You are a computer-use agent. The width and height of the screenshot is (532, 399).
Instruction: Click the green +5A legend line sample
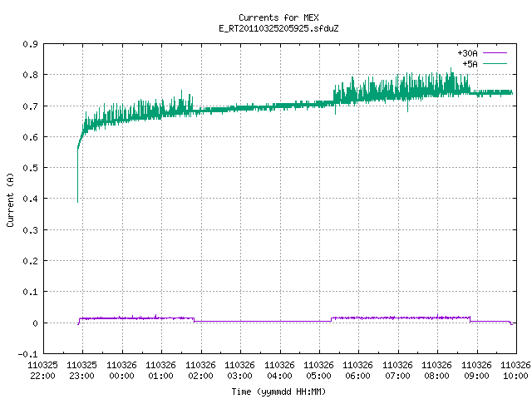pyautogui.click(x=495, y=63)
